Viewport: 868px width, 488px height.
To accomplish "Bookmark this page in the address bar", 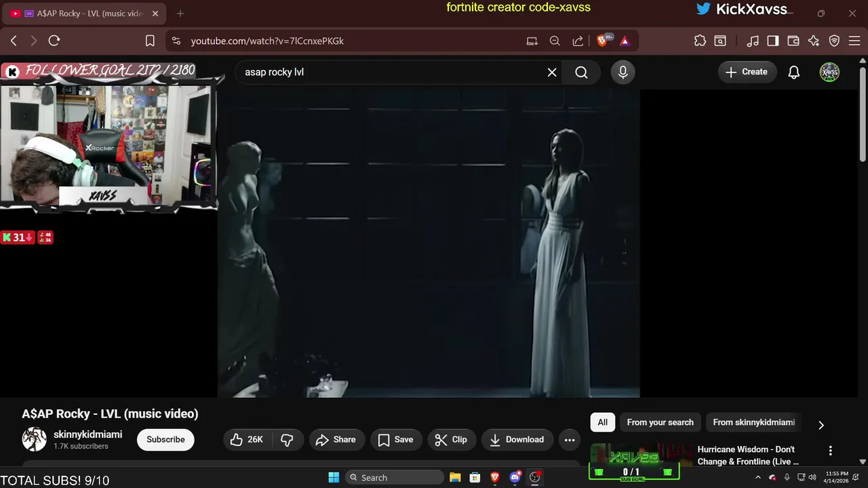I will point(151,41).
